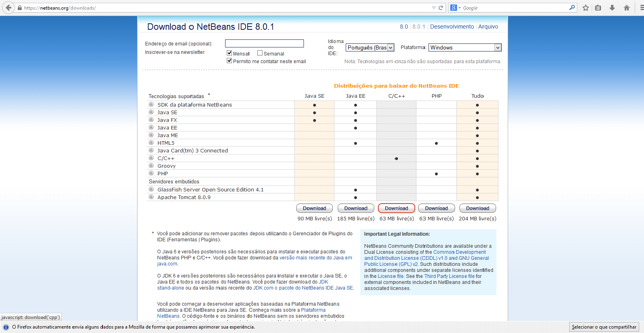644x333 pixels.
Task: Click Selecionar o que compartilhar button
Action: tap(604, 327)
